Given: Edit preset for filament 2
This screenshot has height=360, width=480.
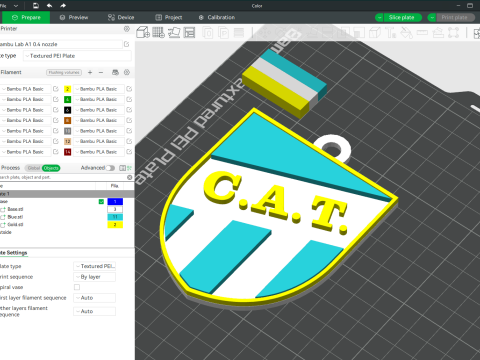Looking at the screenshot, I should [x=129, y=89].
